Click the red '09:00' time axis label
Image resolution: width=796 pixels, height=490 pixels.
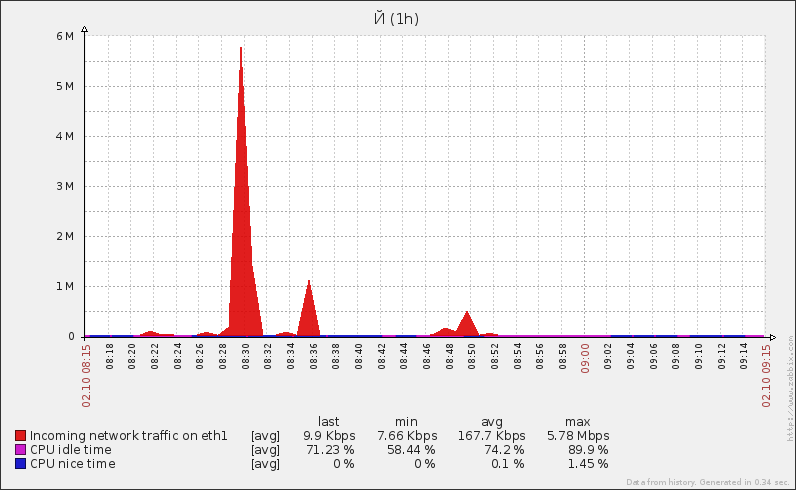coord(585,358)
